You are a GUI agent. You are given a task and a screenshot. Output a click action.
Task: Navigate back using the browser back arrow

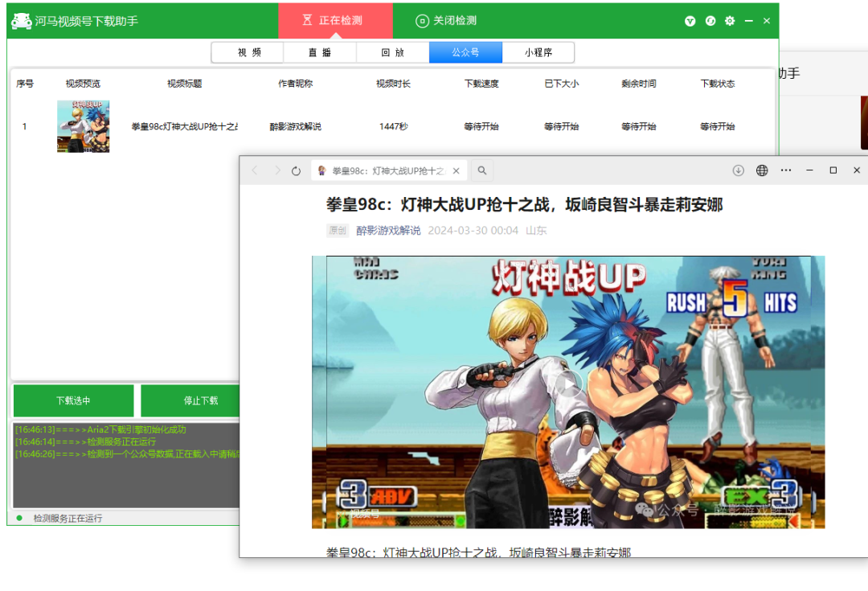(x=255, y=170)
